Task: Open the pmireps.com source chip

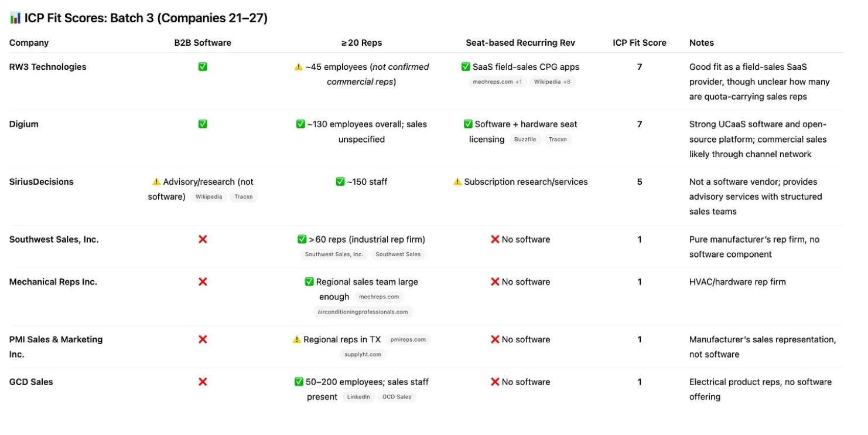Action: 408,339
